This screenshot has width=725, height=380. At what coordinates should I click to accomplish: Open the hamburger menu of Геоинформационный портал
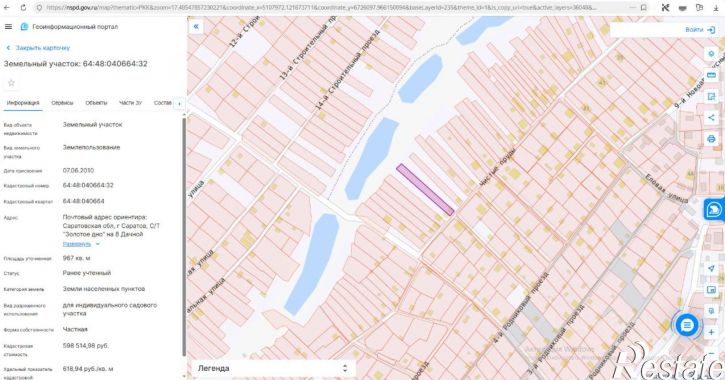[x=8, y=27]
